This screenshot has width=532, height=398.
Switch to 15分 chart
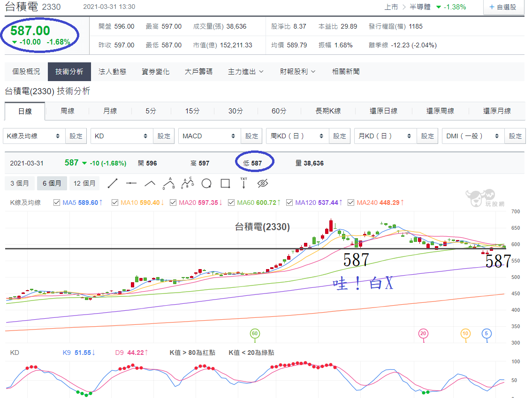[x=192, y=111]
